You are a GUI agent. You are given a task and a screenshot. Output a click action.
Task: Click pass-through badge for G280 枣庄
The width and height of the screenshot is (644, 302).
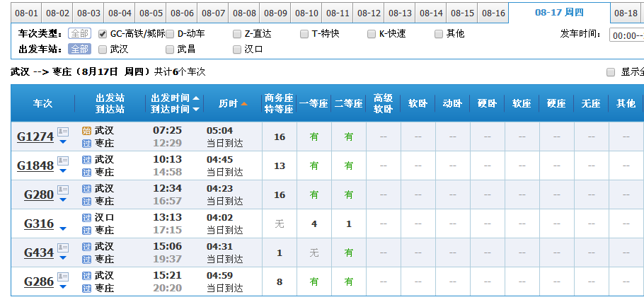(x=86, y=202)
